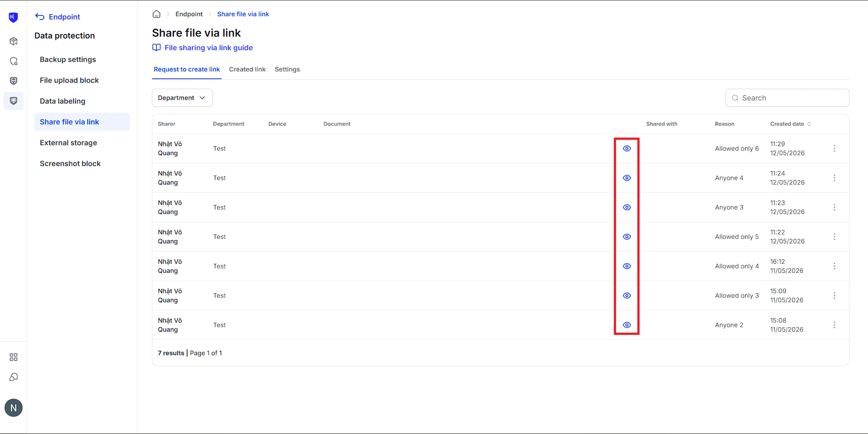The height and width of the screenshot is (434, 868).
Task: View document for the Allowed only 5 row
Action: click(627, 237)
